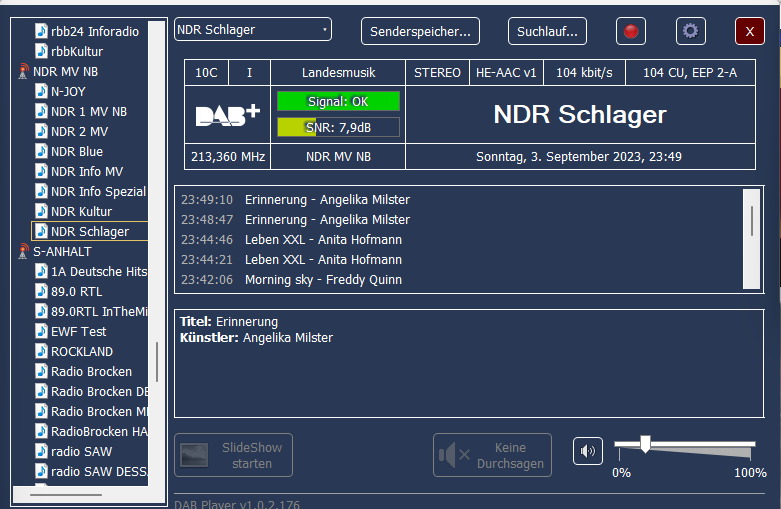Click the NDR MV NB ensemble antenna icon

[23, 72]
